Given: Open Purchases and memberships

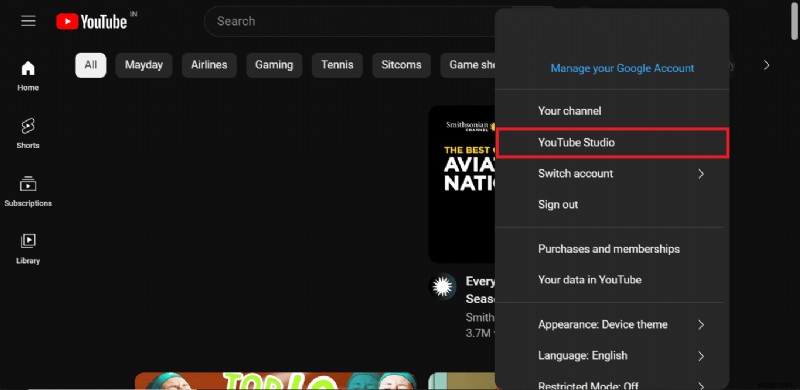Looking at the screenshot, I should 612,249.
